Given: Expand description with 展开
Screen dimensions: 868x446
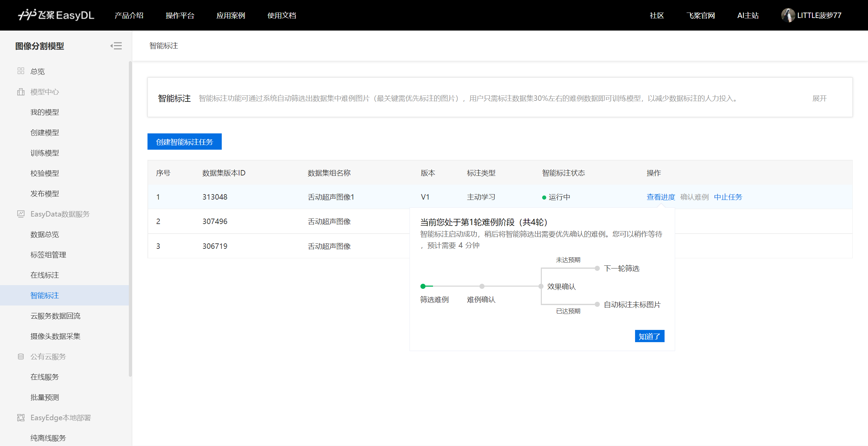Looking at the screenshot, I should pyautogui.click(x=820, y=98).
